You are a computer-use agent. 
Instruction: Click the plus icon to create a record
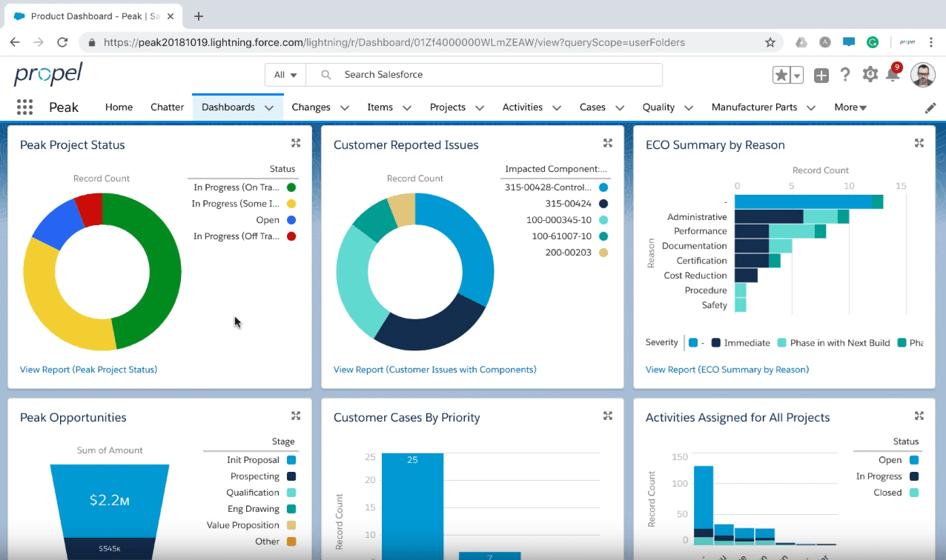point(821,74)
